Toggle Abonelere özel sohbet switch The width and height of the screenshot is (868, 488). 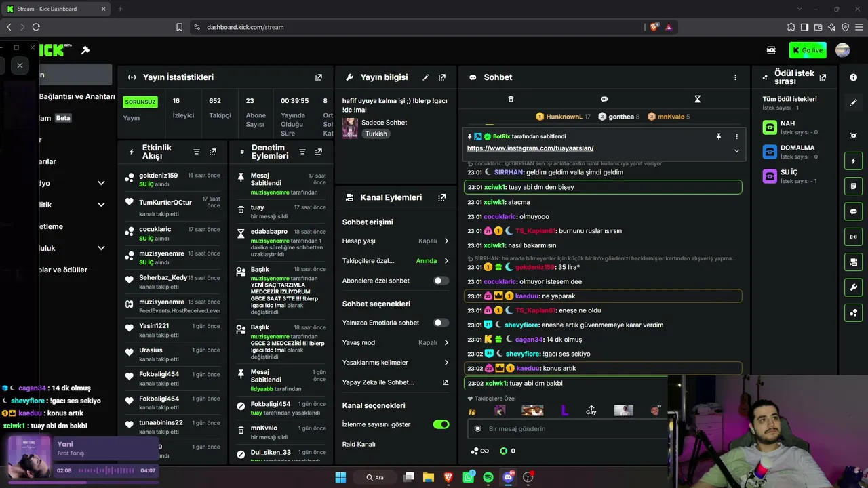(x=441, y=281)
